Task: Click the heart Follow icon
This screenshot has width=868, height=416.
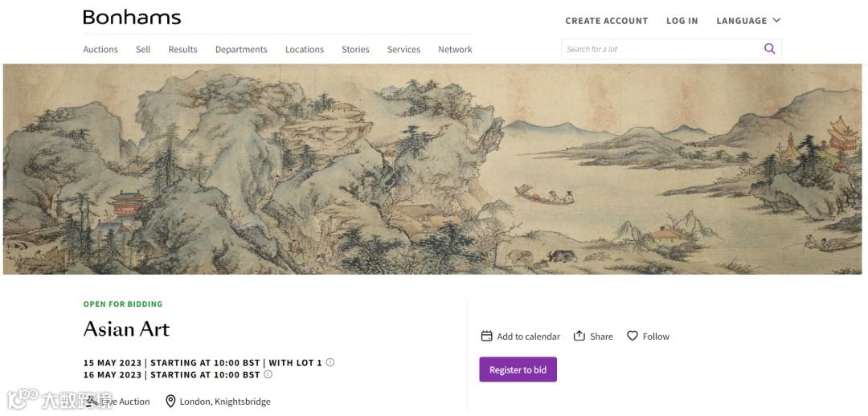Action: (633, 336)
